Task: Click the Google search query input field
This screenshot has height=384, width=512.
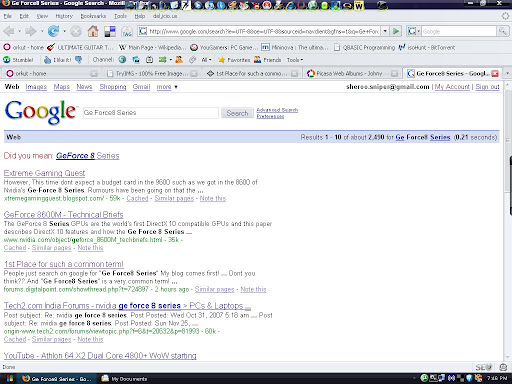Action: pos(151,113)
